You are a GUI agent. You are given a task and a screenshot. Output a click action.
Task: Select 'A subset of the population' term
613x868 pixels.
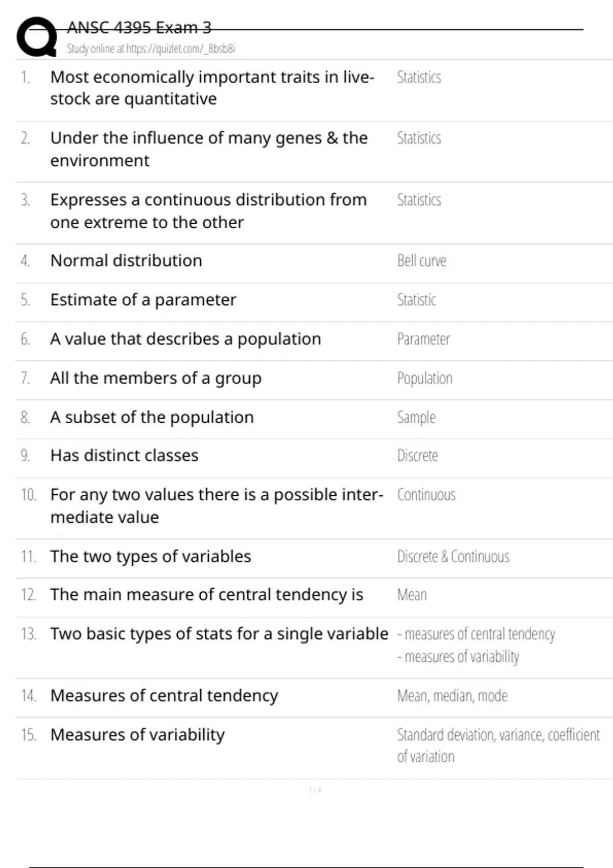[x=152, y=418]
